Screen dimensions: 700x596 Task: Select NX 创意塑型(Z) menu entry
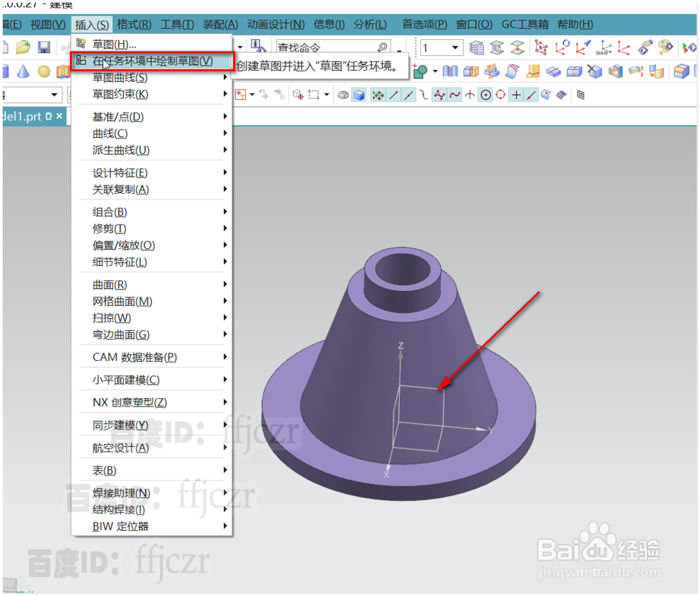tap(152, 402)
